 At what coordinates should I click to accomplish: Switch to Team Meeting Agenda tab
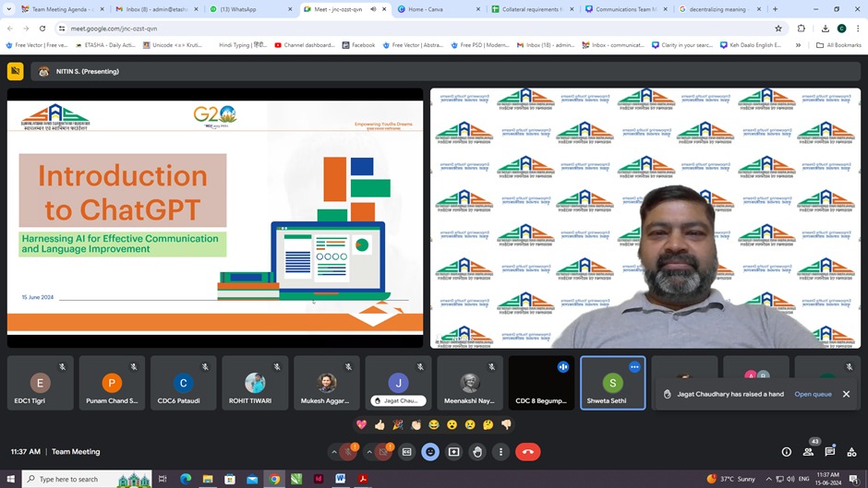(x=63, y=9)
